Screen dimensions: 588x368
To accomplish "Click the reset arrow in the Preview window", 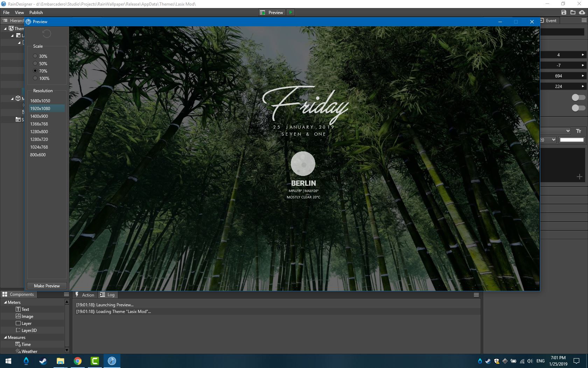I will (47, 34).
